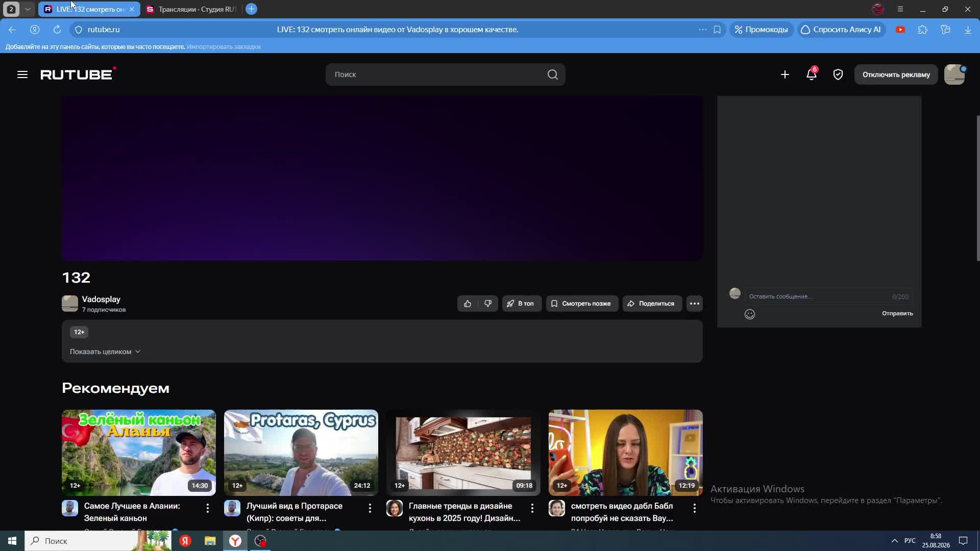
Task: Open Windows Start menu
Action: 12,541
